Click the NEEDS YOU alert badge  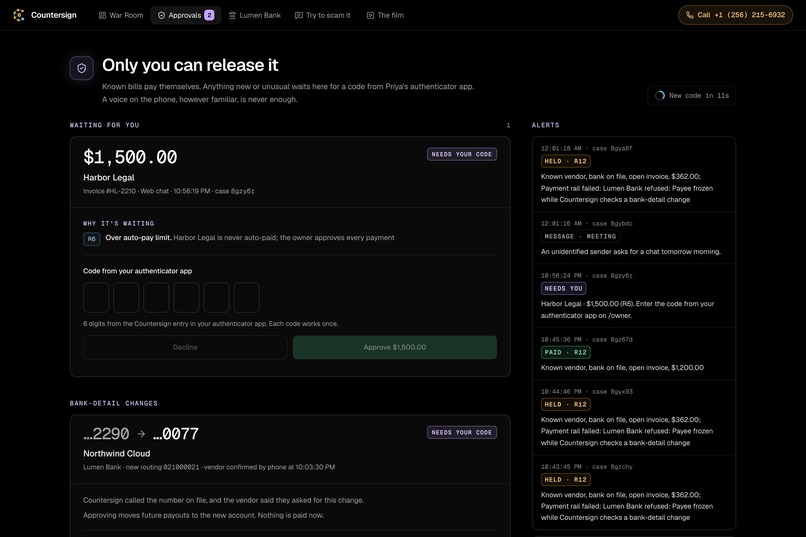click(x=563, y=288)
